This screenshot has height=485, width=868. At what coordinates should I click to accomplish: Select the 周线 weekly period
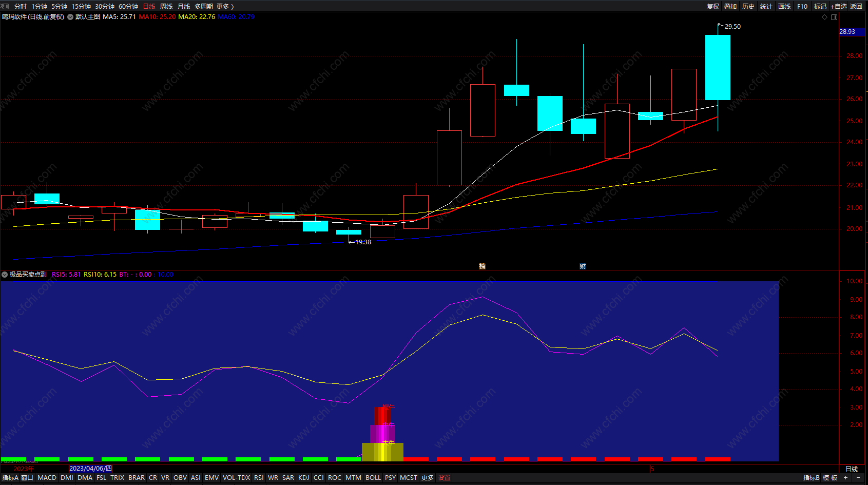[x=166, y=6]
